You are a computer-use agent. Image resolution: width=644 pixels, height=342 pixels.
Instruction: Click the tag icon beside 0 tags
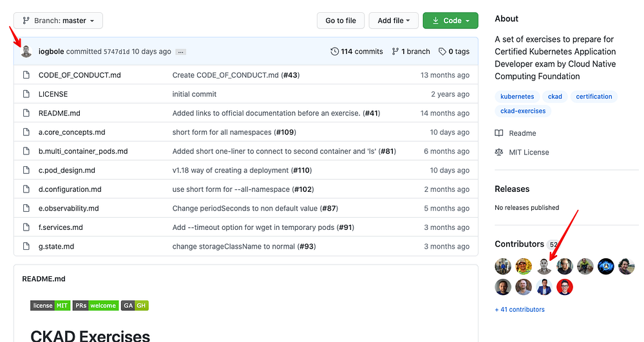[x=442, y=52]
